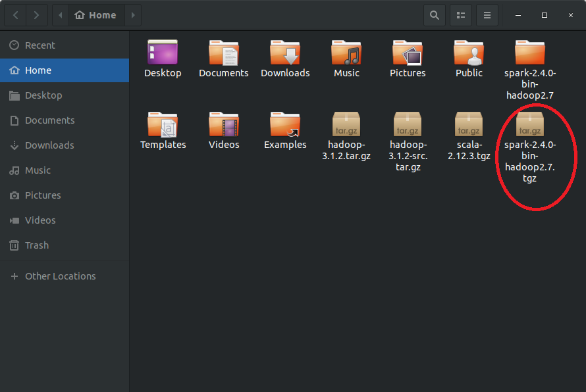
Task: Click the Examples folder name label
Action: (285, 145)
